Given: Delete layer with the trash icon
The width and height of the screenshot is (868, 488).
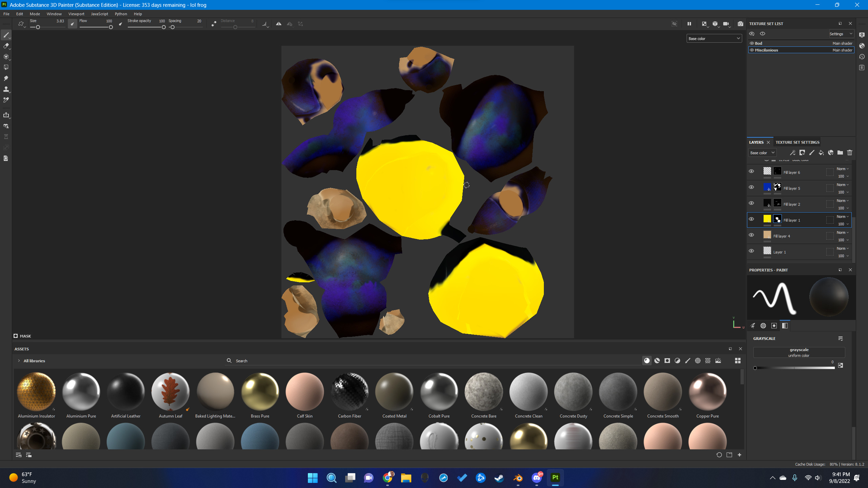Looking at the screenshot, I should (x=849, y=152).
